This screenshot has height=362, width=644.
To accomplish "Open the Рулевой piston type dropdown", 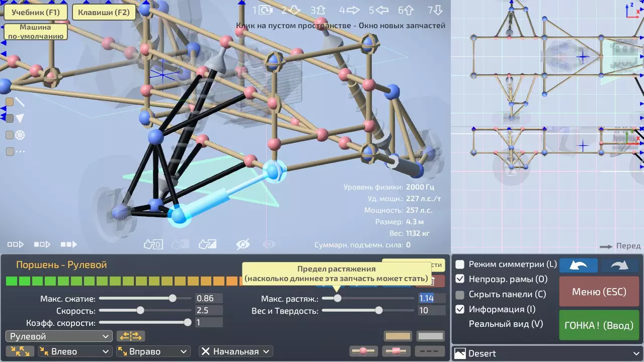I will [59, 336].
